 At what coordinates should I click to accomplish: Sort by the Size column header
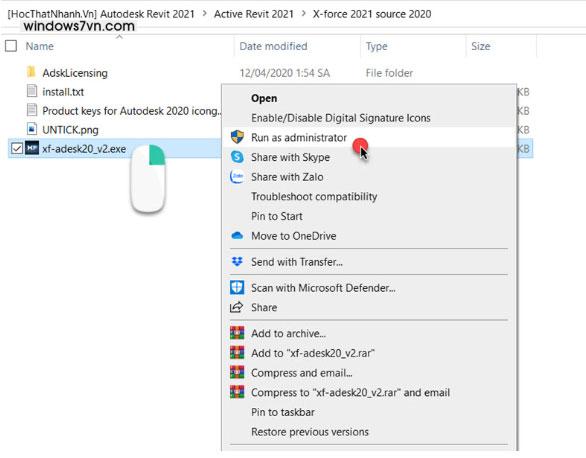[481, 46]
